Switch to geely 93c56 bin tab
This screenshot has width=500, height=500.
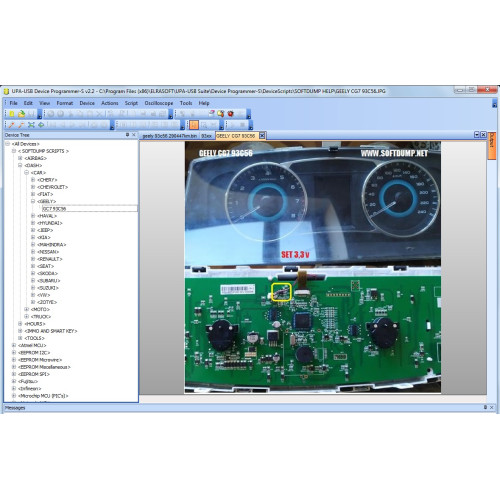[x=169, y=136]
